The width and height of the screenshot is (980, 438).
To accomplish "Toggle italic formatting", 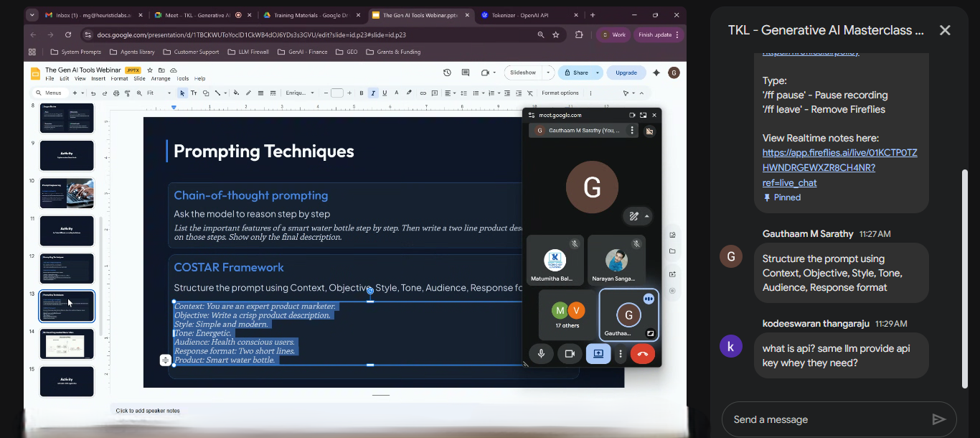I will click(373, 93).
